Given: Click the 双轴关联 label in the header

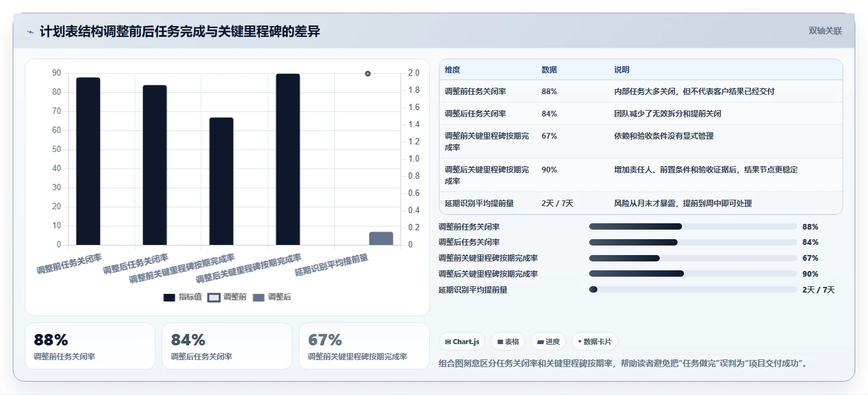Looking at the screenshot, I should (825, 31).
